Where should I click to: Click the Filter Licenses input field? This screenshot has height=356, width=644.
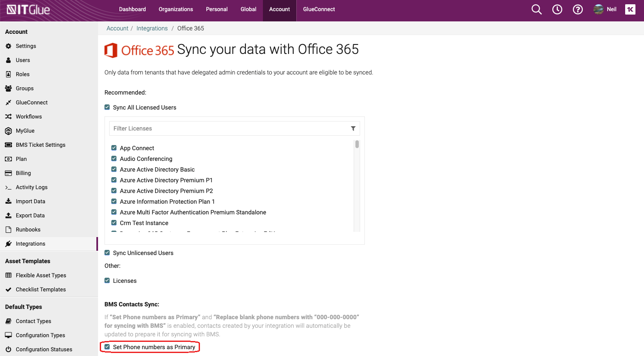click(x=235, y=128)
